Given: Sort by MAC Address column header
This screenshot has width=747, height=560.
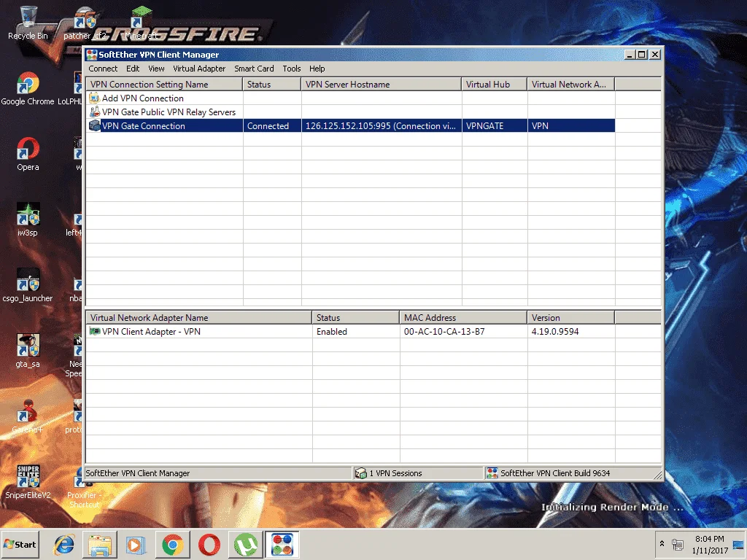Looking at the screenshot, I should pyautogui.click(x=463, y=318).
